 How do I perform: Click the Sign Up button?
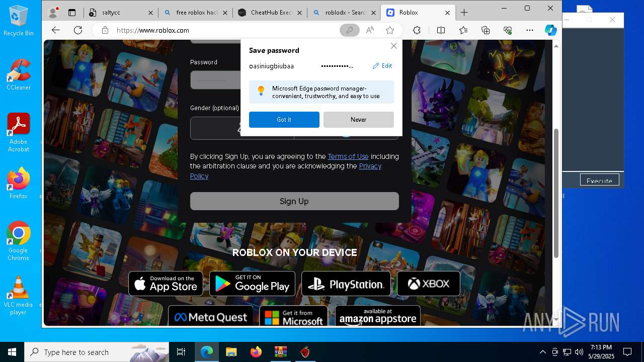[x=294, y=201]
